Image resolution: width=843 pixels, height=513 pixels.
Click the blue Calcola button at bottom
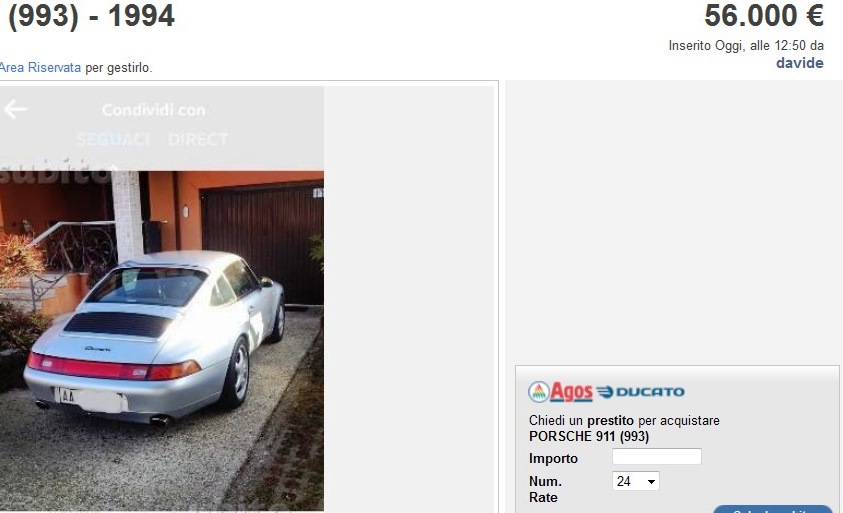(773, 509)
